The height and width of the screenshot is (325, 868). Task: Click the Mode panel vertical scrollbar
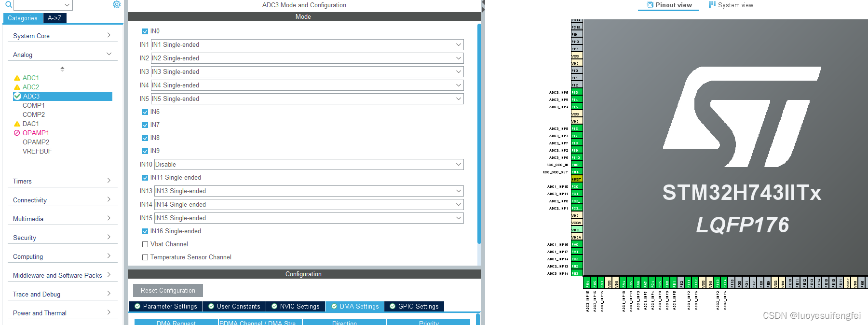point(479,134)
